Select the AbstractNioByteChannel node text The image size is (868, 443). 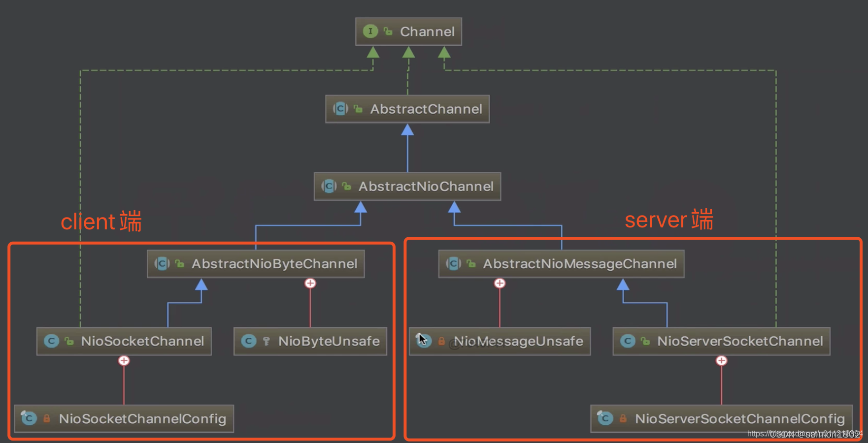[x=274, y=264]
